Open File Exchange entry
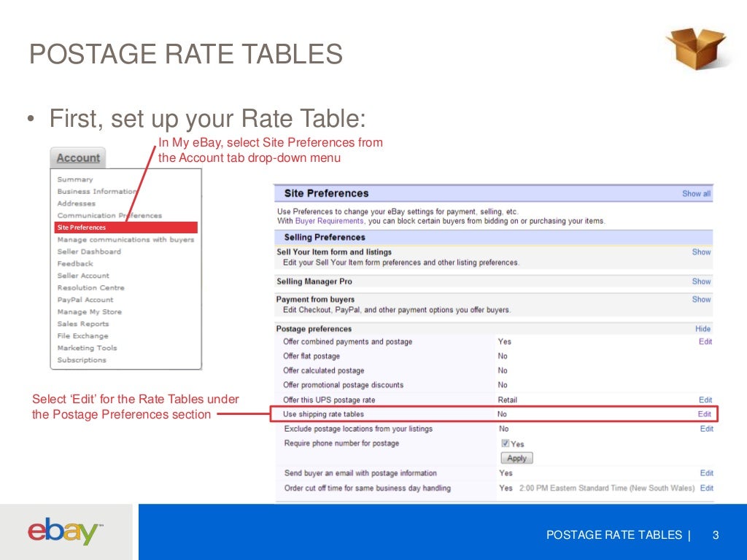Viewport: 747px width, 560px height. click(x=83, y=335)
